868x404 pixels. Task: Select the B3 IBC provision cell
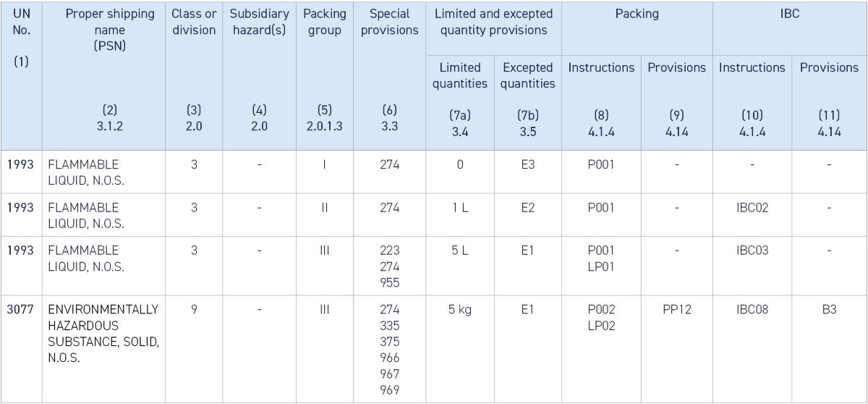(x=829, y=309)
